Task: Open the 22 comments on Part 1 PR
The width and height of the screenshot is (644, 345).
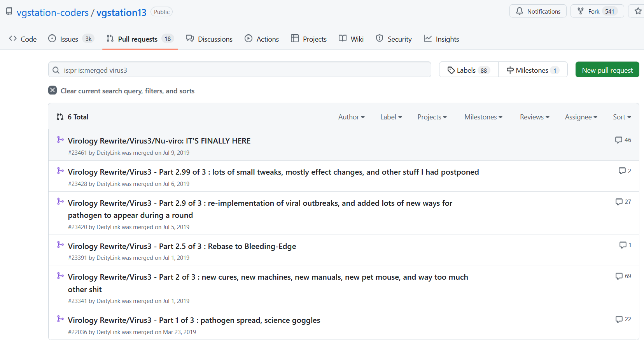Action: click(x=623, y=319)
